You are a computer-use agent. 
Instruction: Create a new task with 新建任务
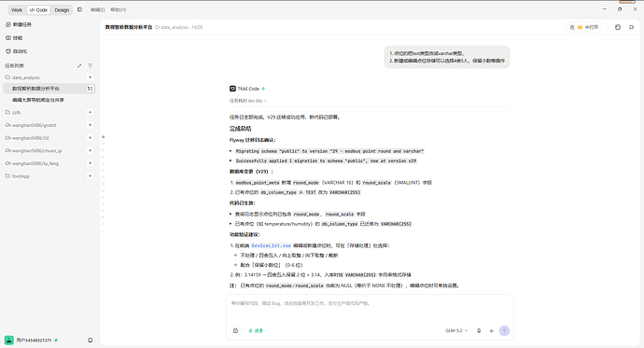[19, 24]
